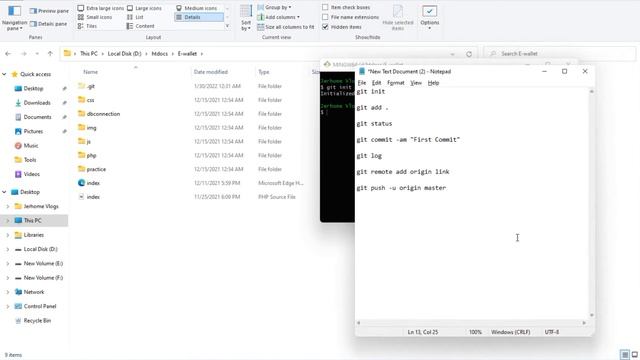This screenshot has width=640, height=360.
Task: Select the Details layout
Action: tap(199, 17)
